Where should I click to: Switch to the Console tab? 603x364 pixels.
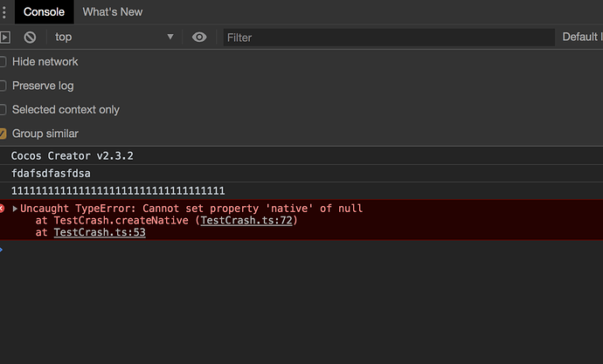coord(44,12)
